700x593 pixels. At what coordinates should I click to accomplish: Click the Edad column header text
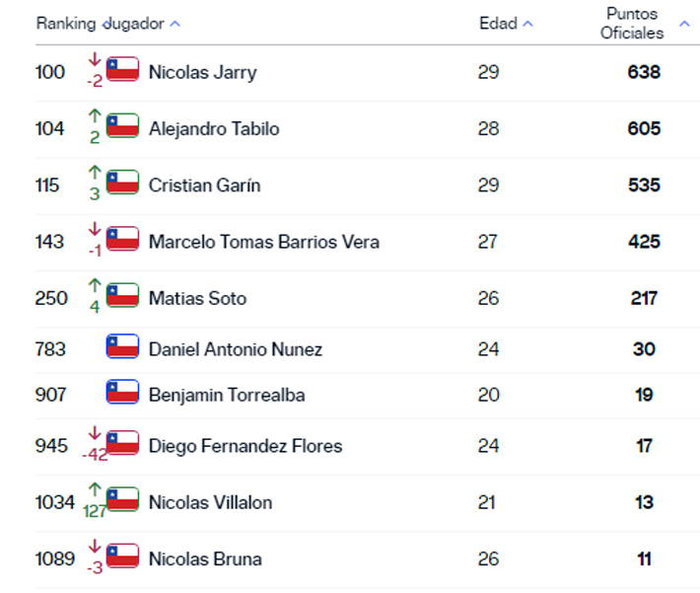pyautogui.click(x=498, y=24)
